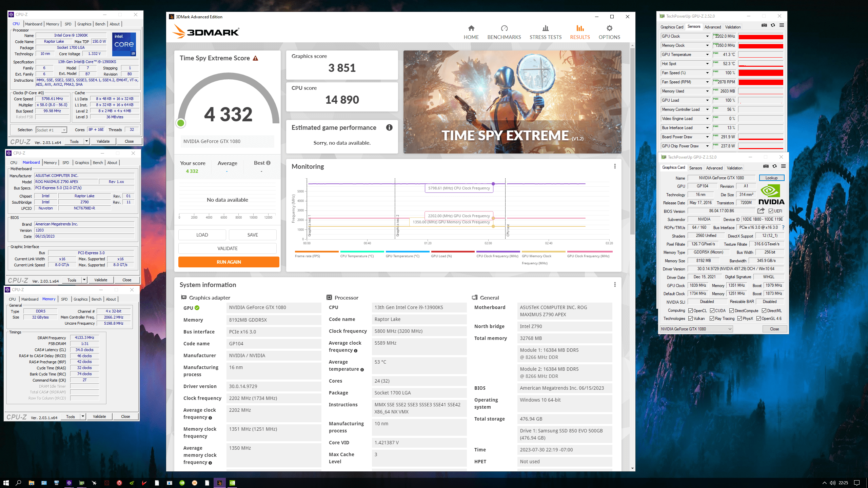
Task: Open the GPU Temperature sensor dropdown
Action: pos(707,55)
